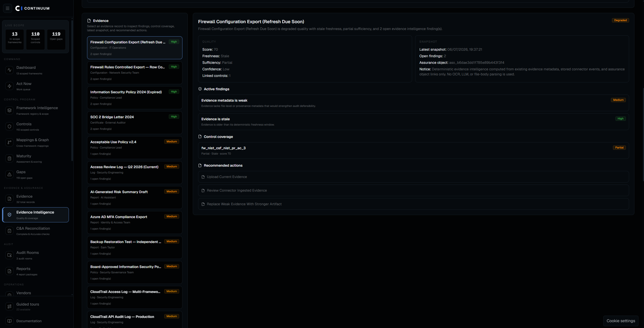Click the Mappings & Graph branch icon
The image size is (644, 328).
pos(9,142)
